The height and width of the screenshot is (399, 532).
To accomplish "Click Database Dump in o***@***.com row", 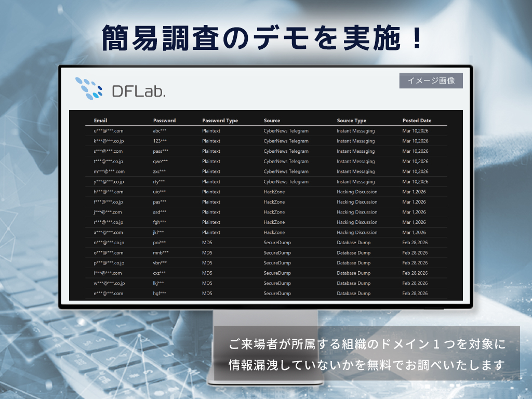I will (353, 253).
